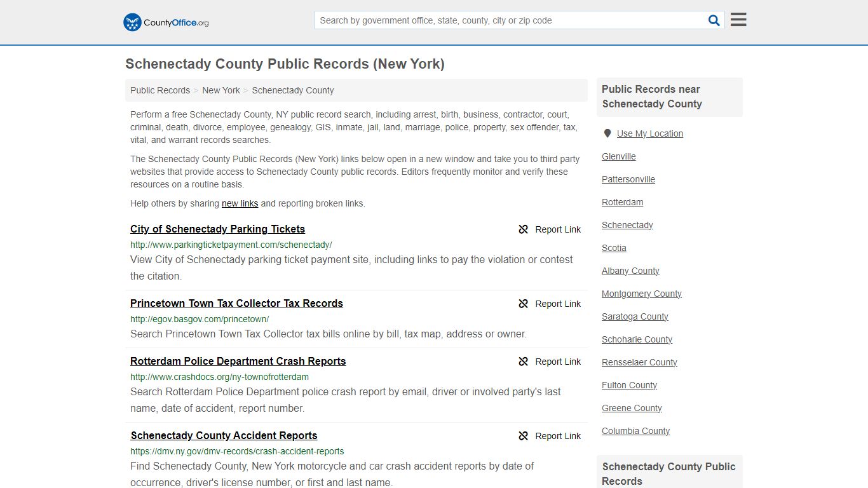Open Fulton County records
Viewport: 868px width, 488px height.
(629, 385)
